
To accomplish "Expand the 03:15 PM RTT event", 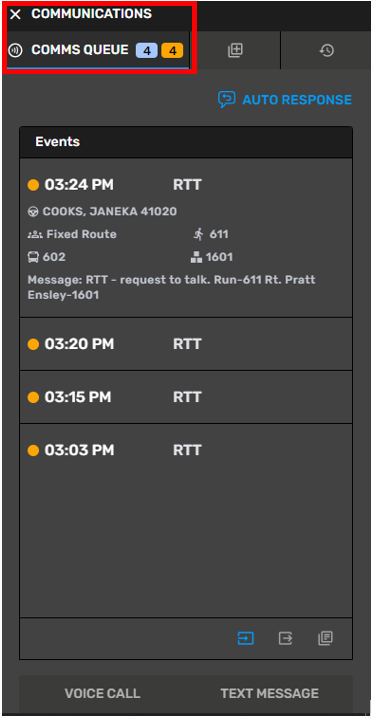I will click(186, 397).
